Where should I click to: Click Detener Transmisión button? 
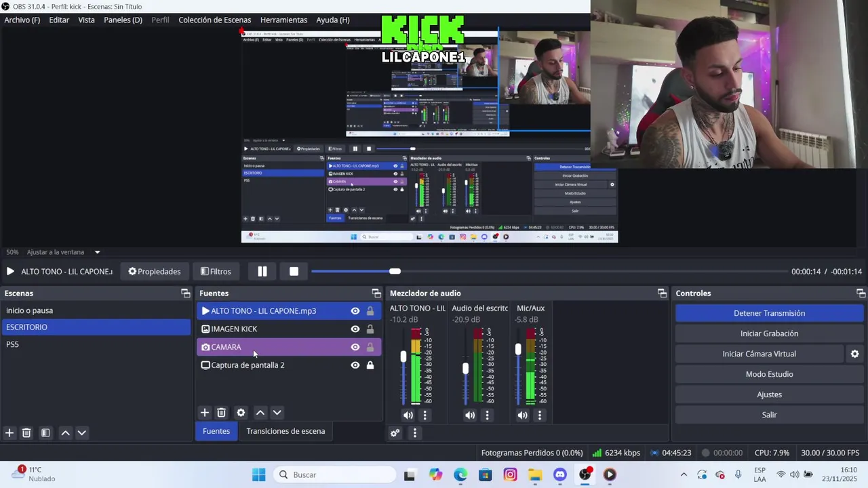click(769, 313)
